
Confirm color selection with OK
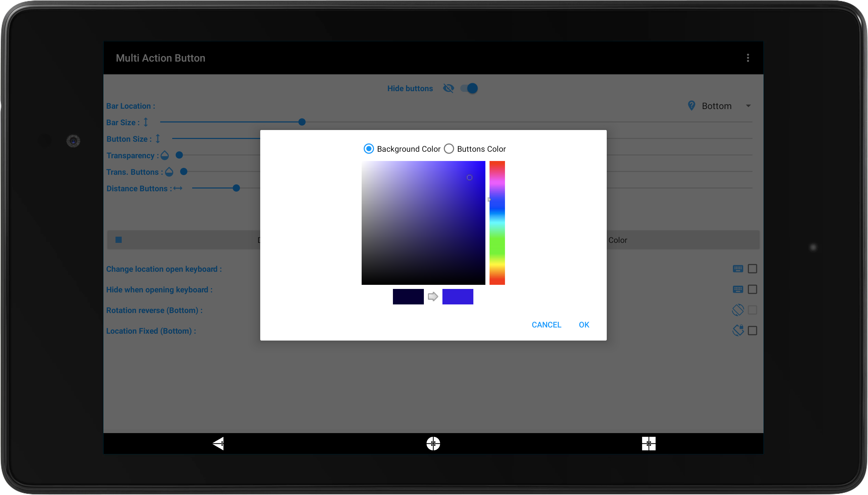point(584,325)
